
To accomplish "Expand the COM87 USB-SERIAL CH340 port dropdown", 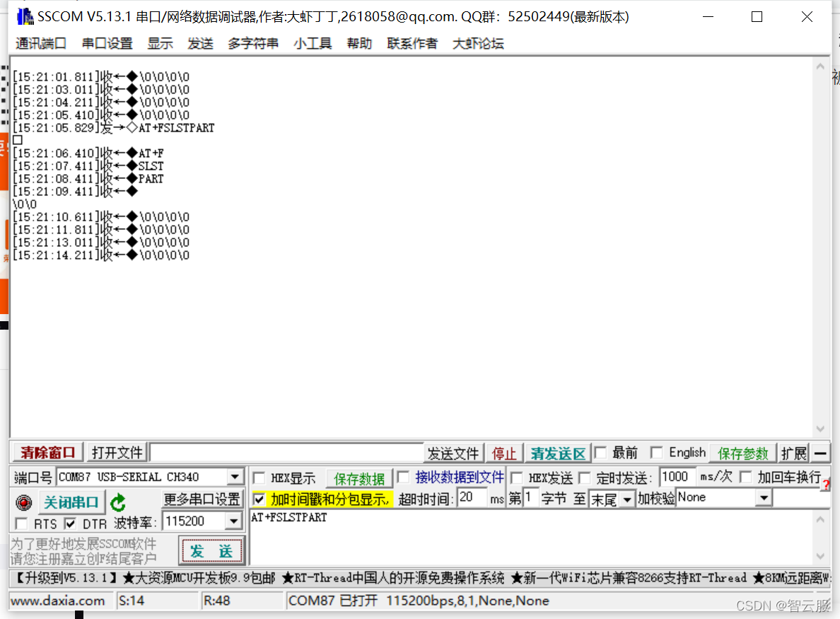I will point(235,477).
